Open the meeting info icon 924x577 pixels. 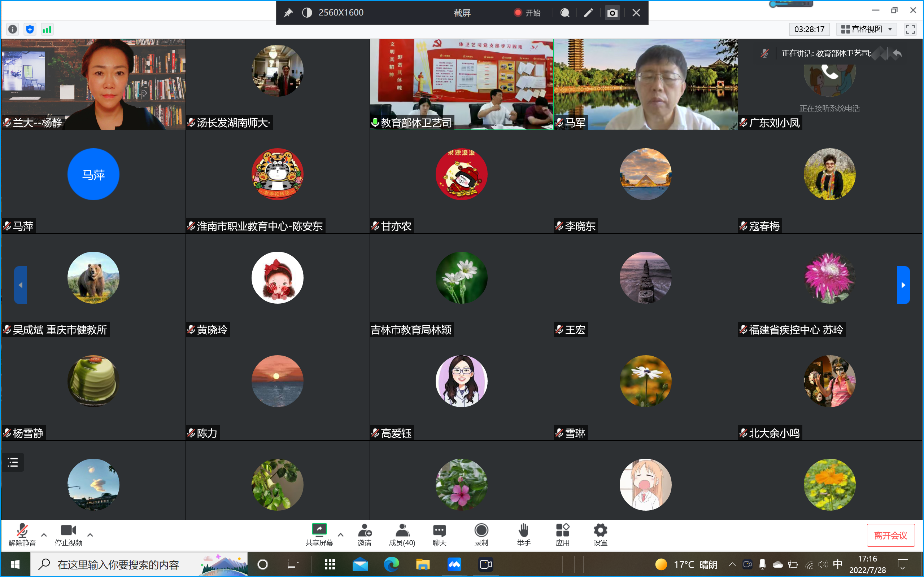pos(13,29)
